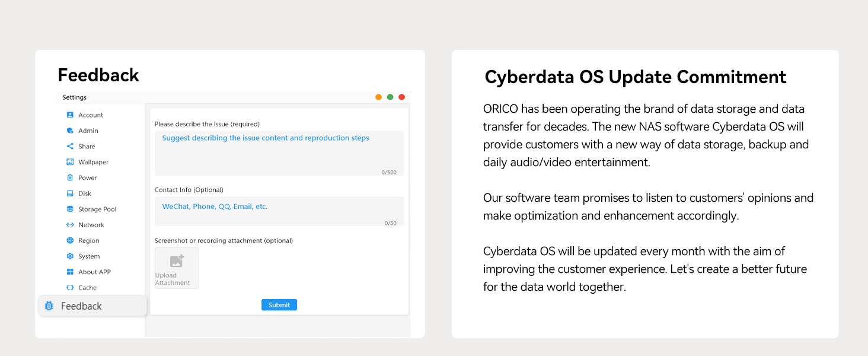Open Cache settings icon

(69, 287)
